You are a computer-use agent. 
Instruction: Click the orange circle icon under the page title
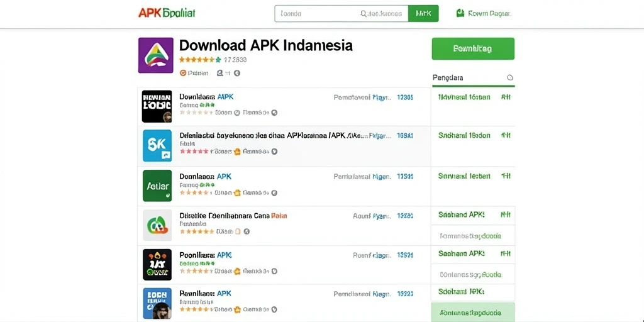click(x=183, y=73)
